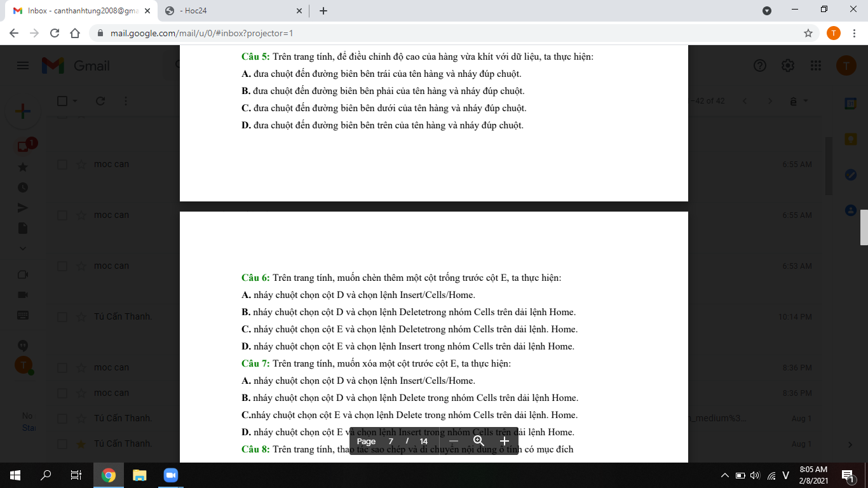Start new Meet meeting camera icon

23,295
